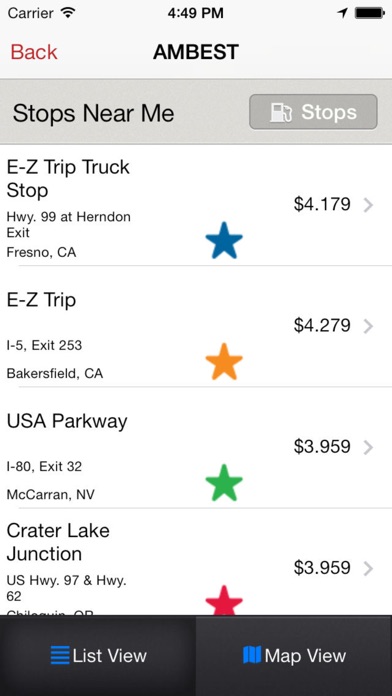Open Crater Lake Junction details chevron

(x=368, y=569)
